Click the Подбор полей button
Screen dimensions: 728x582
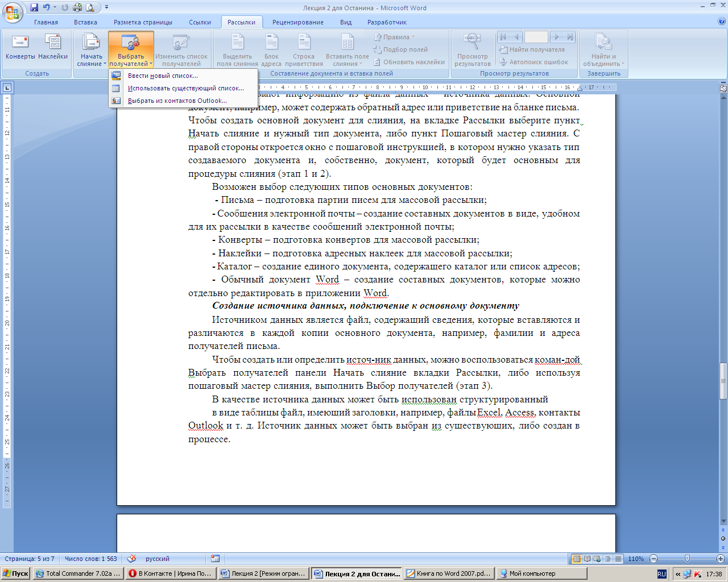(x=400, y=49)
